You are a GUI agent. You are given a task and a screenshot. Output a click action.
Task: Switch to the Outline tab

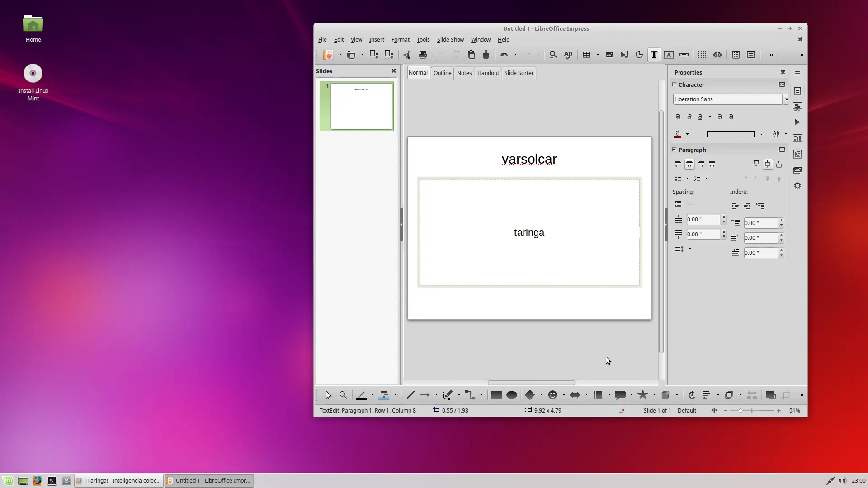(x=442, y=73)
